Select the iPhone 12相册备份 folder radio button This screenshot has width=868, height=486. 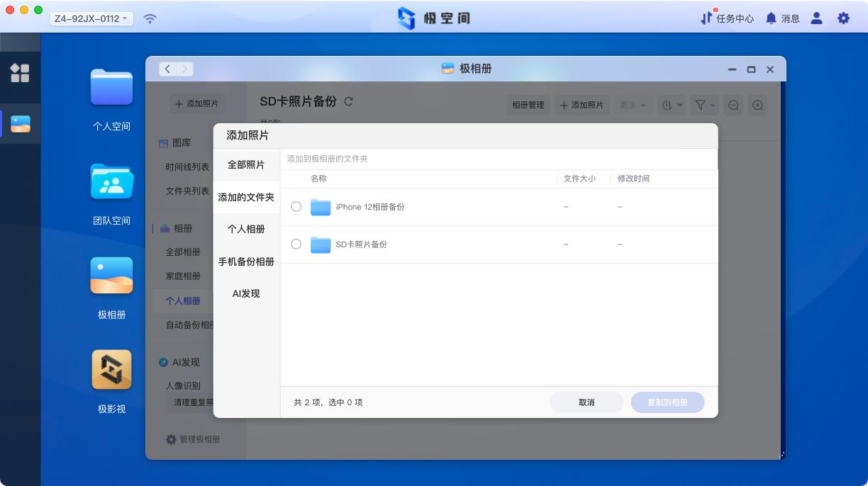click(296, 207)
